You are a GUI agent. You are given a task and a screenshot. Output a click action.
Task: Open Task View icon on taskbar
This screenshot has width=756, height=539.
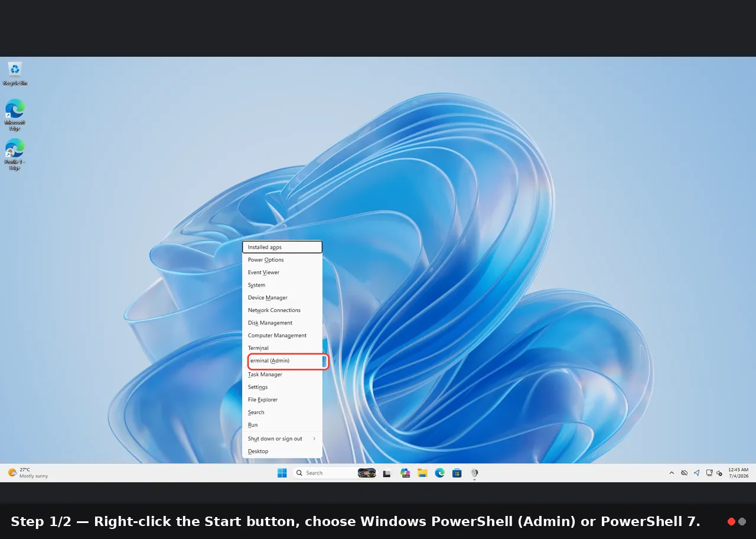point(387,473)
